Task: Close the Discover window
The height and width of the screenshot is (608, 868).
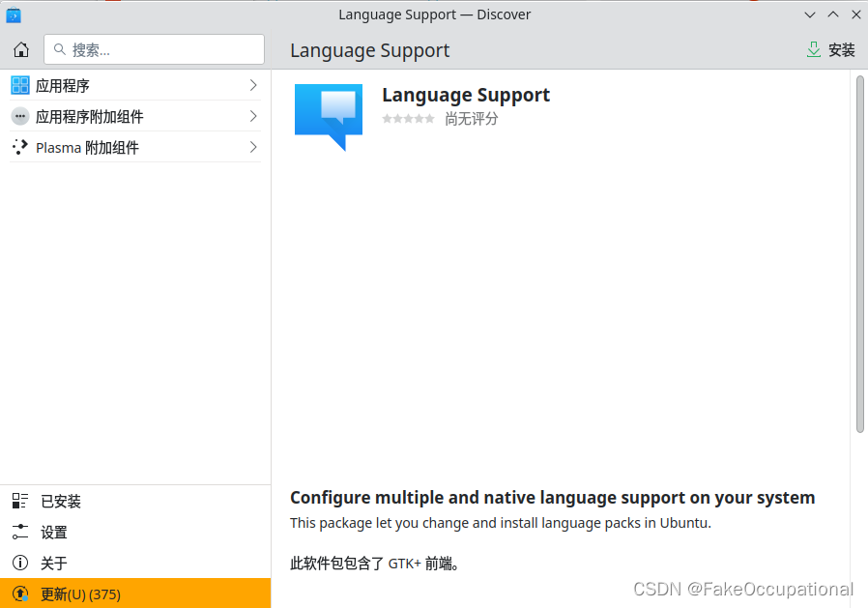Action: (x=855, y=14)
